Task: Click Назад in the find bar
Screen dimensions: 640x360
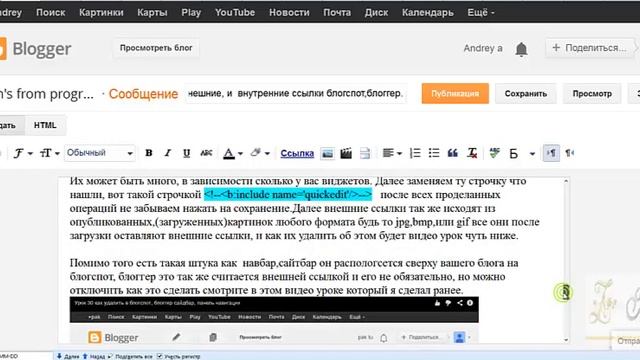Action: click(93, 356)
